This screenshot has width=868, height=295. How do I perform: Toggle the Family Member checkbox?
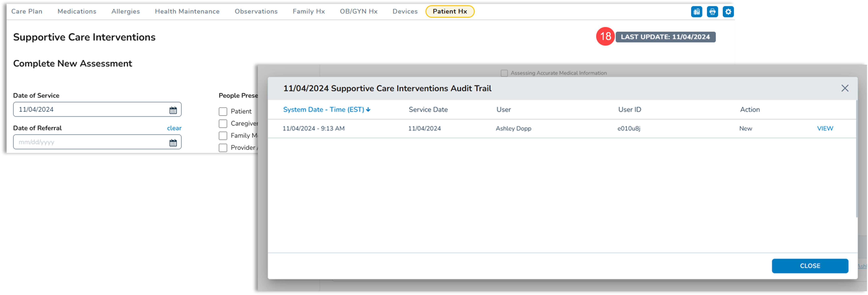coord(223,136)
